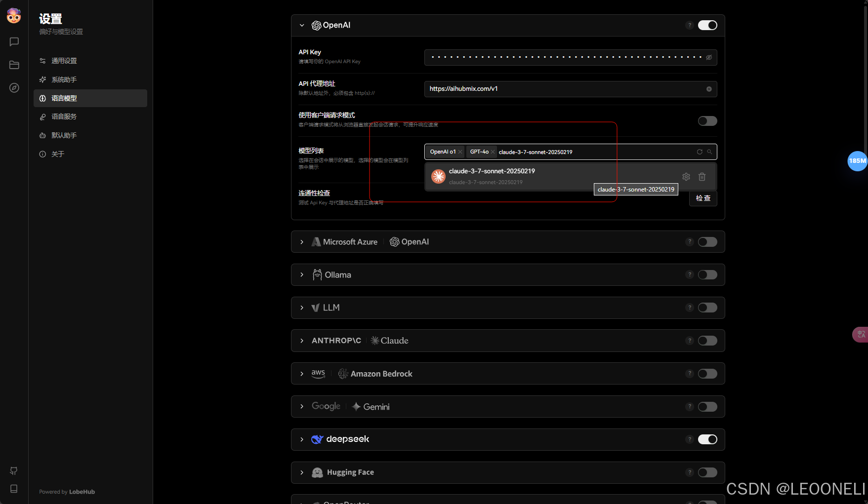The height and width of the screenshot is (504, 868).
Task: Click the Amazon Bedrock help icon
Action: point(690,374)
